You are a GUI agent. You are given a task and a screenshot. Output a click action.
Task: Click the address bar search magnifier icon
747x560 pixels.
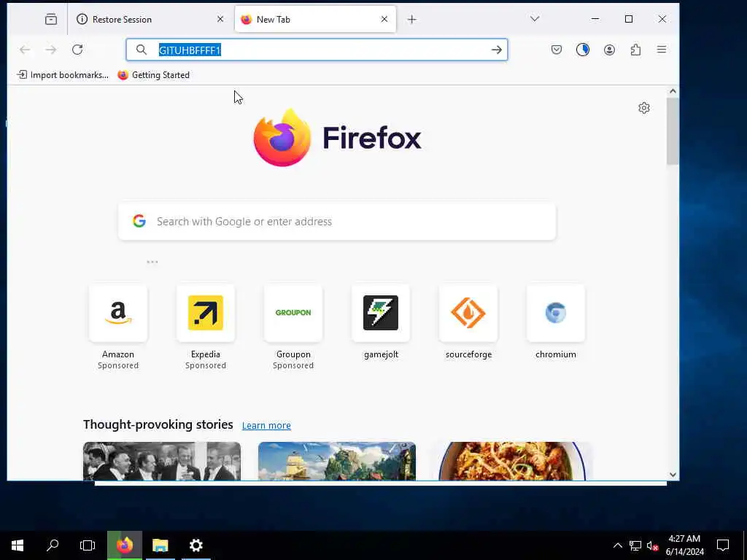click(141, 50)
